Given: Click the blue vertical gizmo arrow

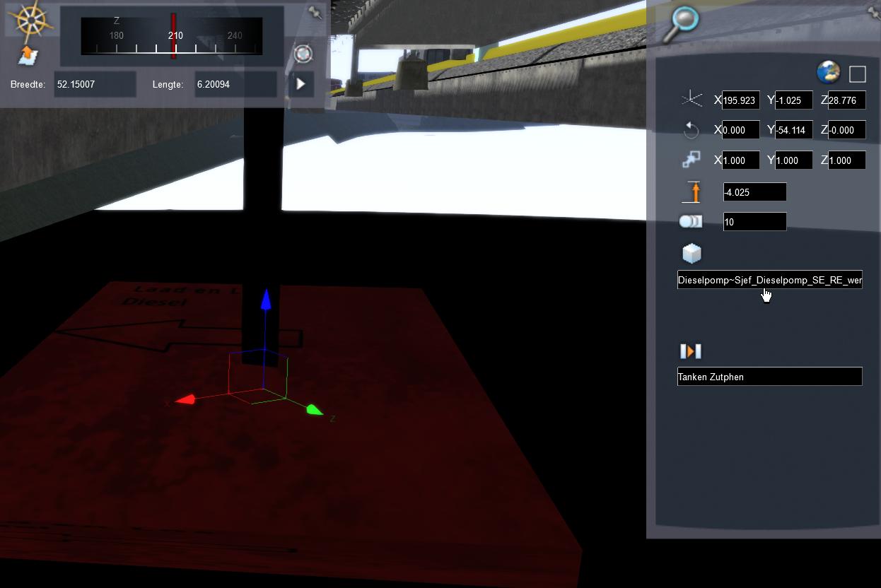Looking at the screenshot, I should [x=266, y=300].
